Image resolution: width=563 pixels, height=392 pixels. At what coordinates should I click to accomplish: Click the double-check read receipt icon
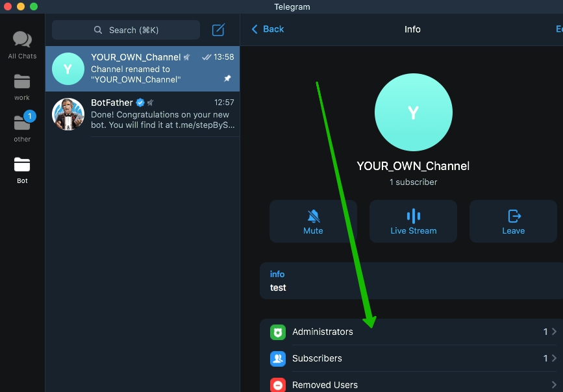(x=206, y=57)
